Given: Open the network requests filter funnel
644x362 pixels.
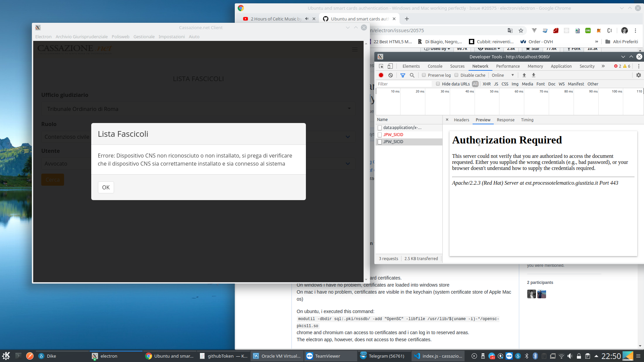Looking at the screenshot, I should pyautogui.click(x=403, y=75).
